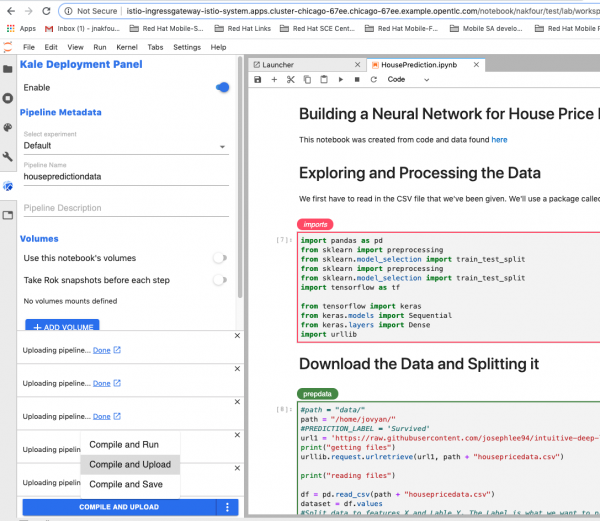
Task: Toggle the Kale Enable switch off
Action: pyautogui.click(x=221, y=88)
